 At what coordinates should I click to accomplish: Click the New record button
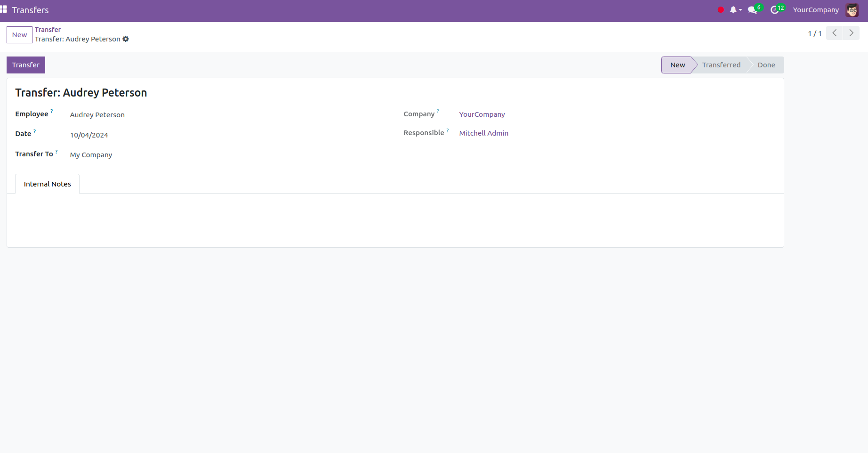point(19,35)
